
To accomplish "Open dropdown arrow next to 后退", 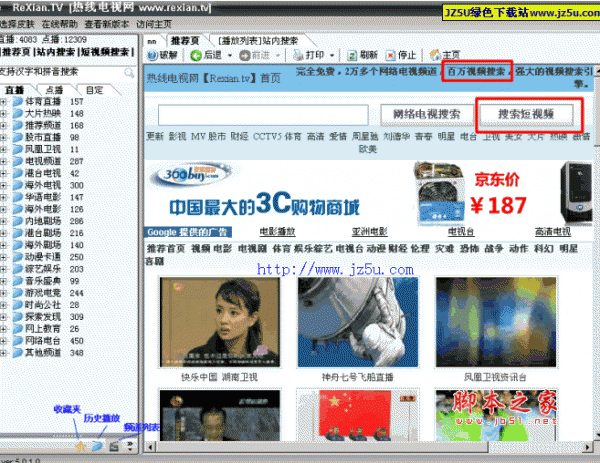I will click(x=230, y=56).
